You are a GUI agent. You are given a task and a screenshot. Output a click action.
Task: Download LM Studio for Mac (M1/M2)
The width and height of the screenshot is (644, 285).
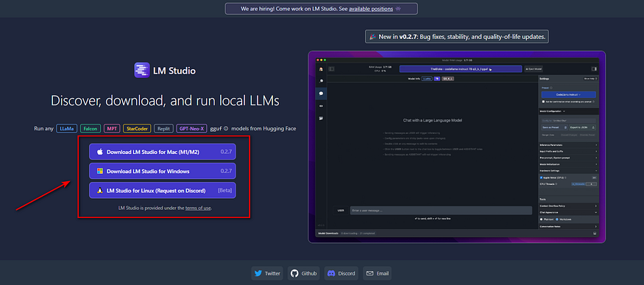(x=163, y=152)
